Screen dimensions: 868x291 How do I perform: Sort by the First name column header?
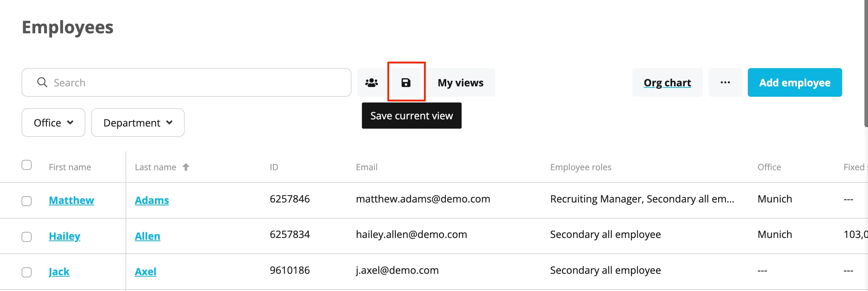70,167
